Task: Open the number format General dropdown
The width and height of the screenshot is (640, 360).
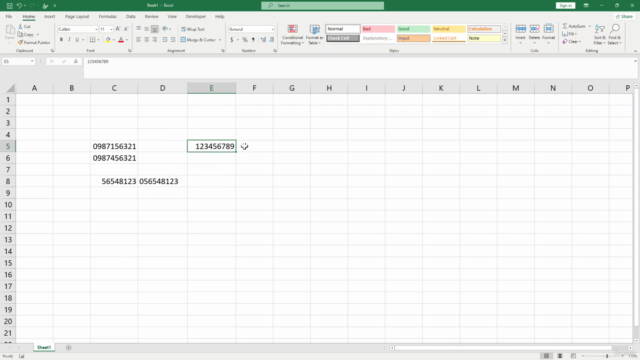Action: point(273,29)
